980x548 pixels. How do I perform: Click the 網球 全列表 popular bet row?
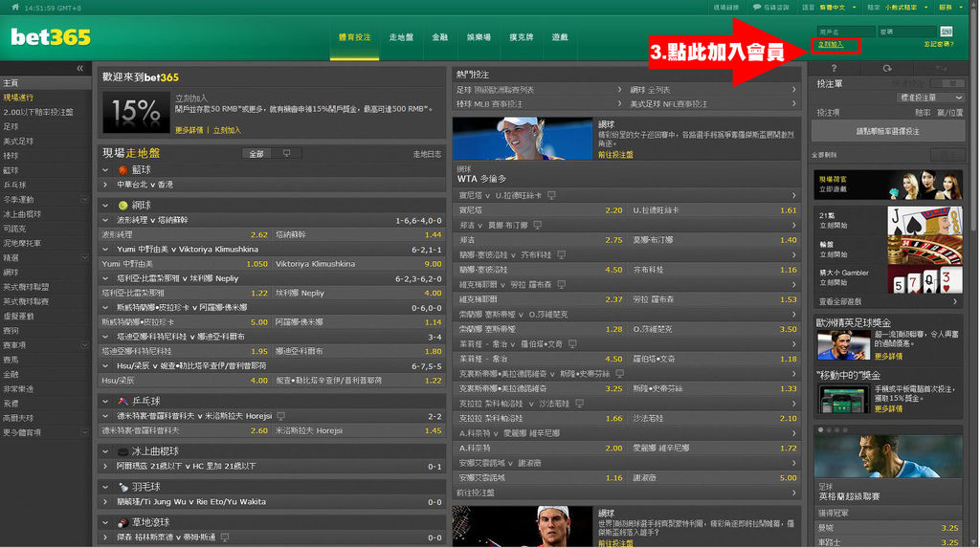coord(713,90)
